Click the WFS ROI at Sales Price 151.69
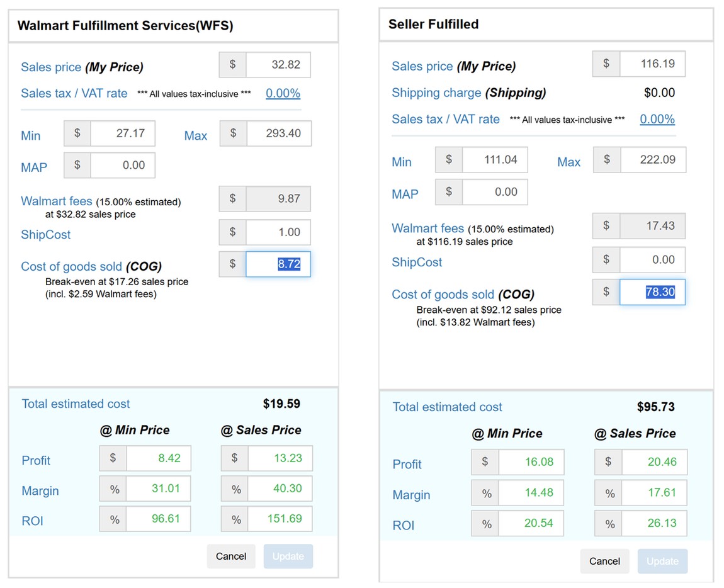The width and height of the screenshot is (724, 588). click(x=280, y=519)
